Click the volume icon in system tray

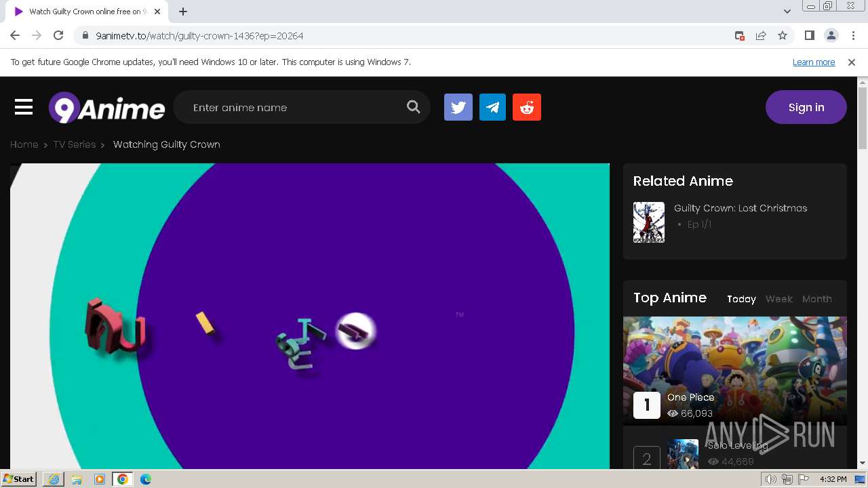click(771, 479)
